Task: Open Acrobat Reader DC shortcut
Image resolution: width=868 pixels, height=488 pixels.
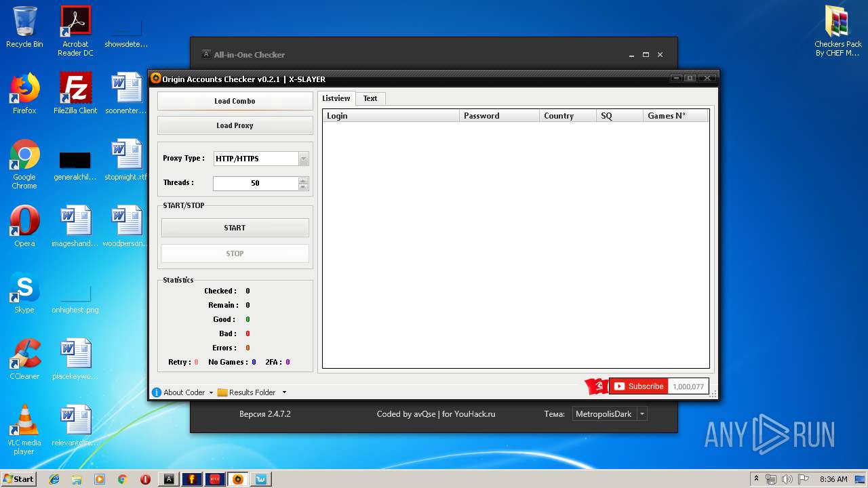Action: click(75, 31)
